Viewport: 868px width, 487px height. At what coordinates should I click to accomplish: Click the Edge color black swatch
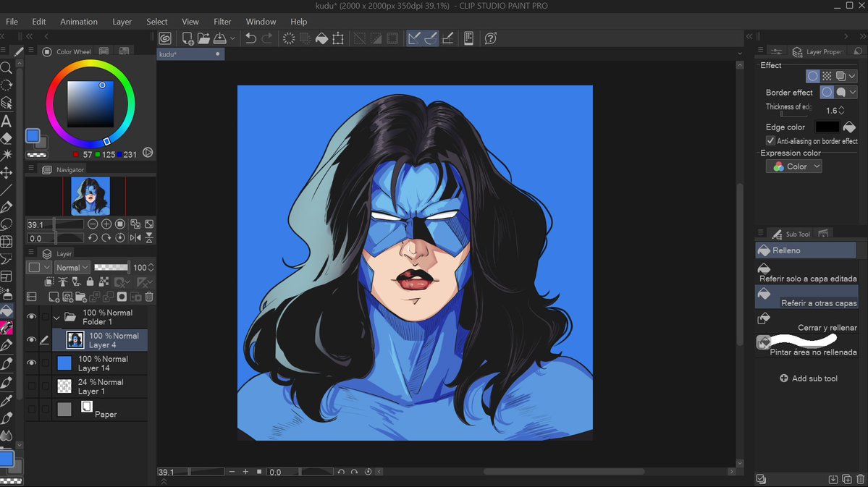[x=827, y=127]
